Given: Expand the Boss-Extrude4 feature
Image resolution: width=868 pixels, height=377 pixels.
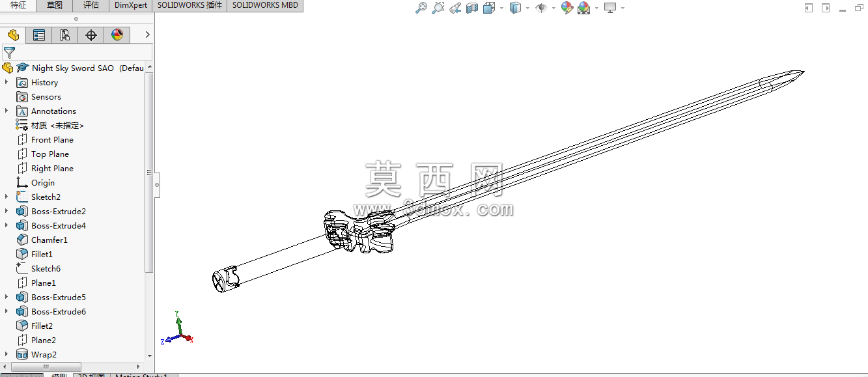Looking at the screenshot, I should tap(7, 225).
